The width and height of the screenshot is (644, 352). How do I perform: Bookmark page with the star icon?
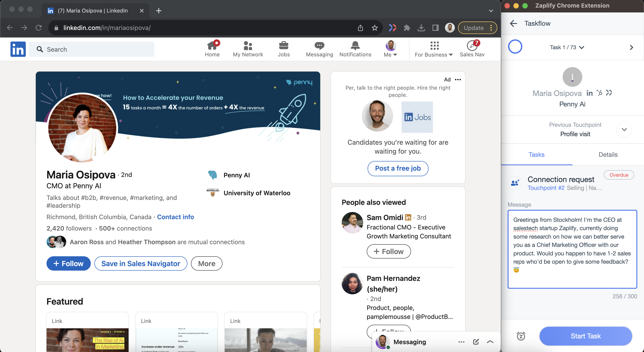click(x=375, y=28)
